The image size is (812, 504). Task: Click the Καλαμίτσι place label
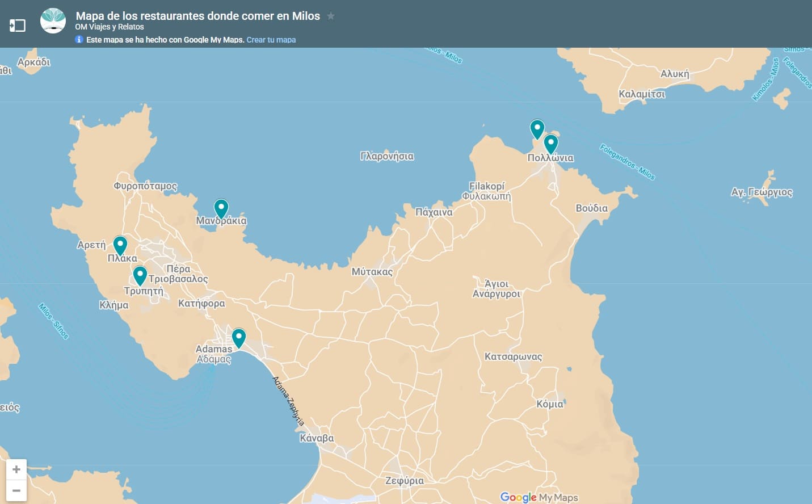pos(642,94)
